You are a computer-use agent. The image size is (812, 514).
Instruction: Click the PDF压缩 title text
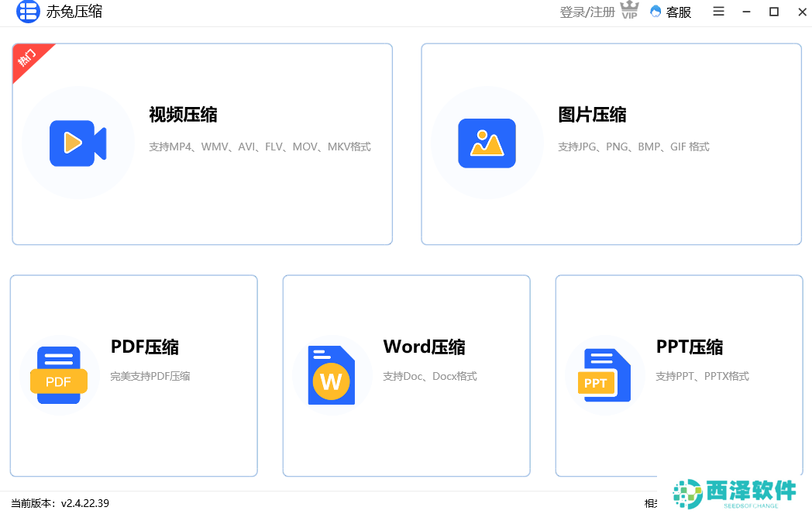pos(145,347)
